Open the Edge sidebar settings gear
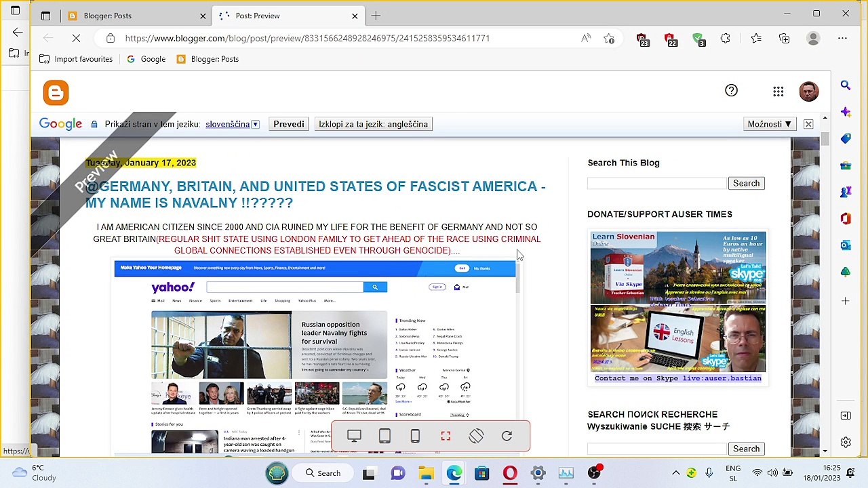Image resolution: width=868 pixels, height=488 pixels. 846,443
